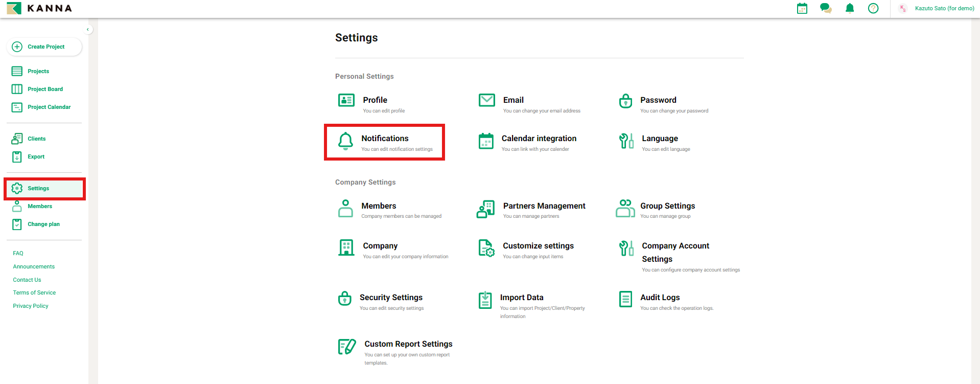Click the Custom Report Settings icon

point(347,347)
